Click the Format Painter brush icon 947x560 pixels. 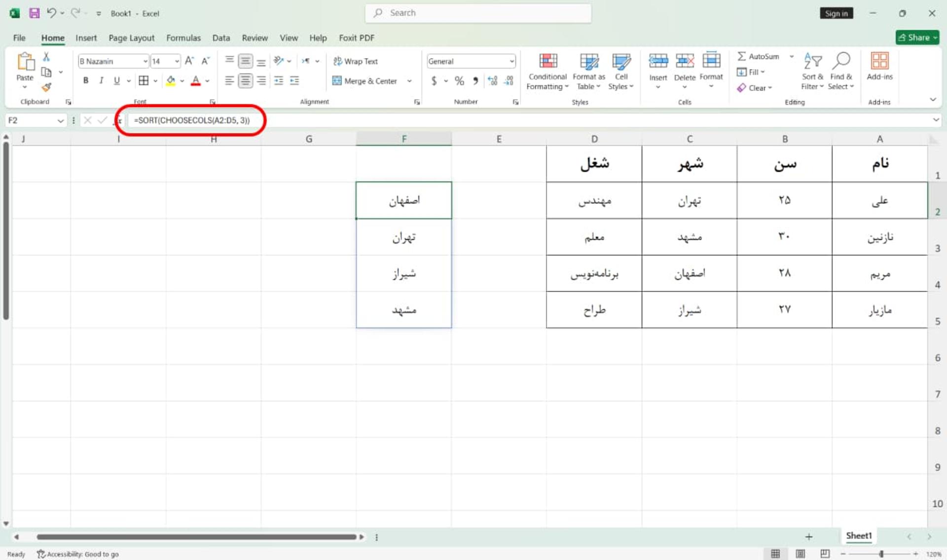[46, 88]
